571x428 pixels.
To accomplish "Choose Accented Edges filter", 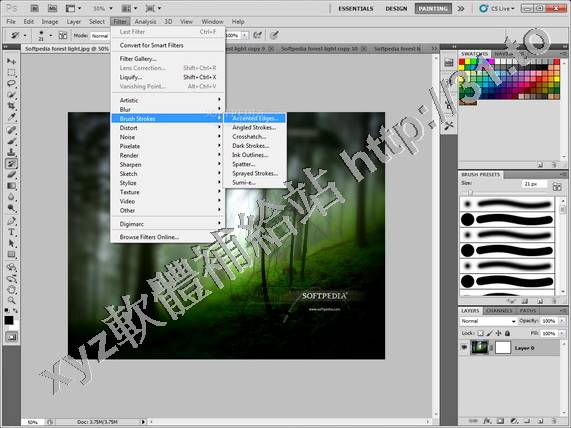I will click(x=255, y=118).
